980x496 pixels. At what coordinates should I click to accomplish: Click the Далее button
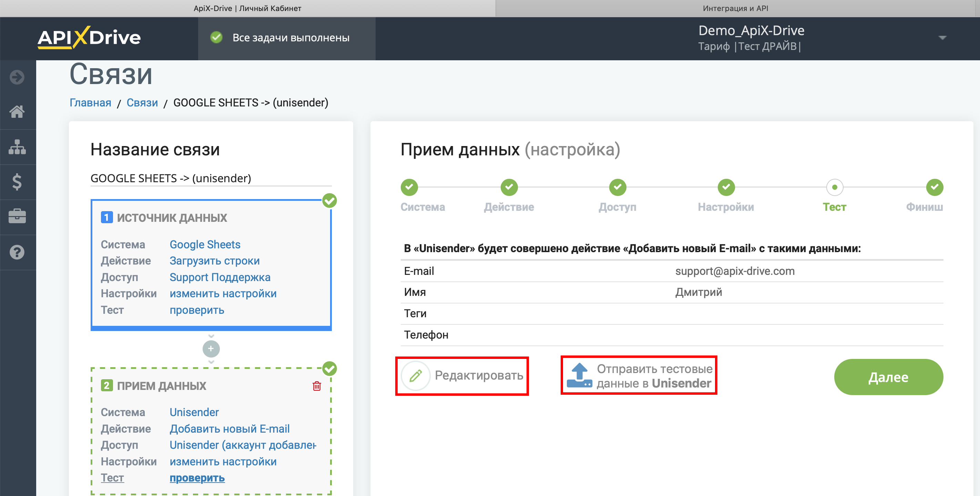[888, 377]
